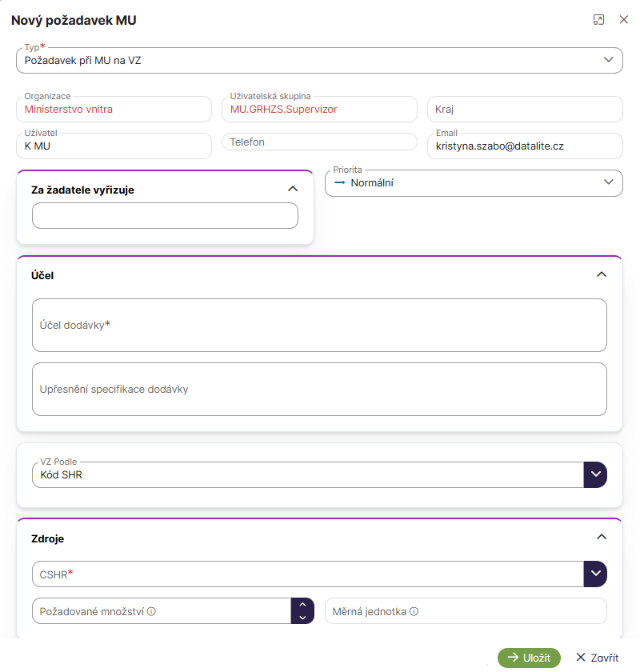Viewport: 640px width, 672px height.
Task: Click the Upřesnění specifikace dodávky field
Action: tap(319, 390)
